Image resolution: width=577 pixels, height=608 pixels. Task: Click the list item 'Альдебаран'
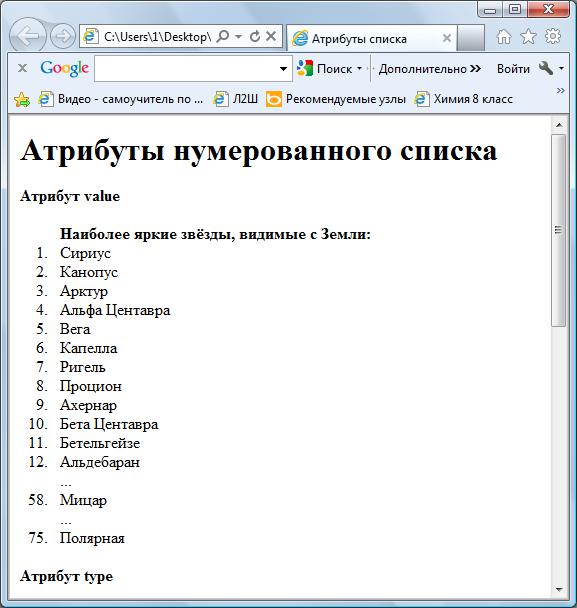click(100, 462)
